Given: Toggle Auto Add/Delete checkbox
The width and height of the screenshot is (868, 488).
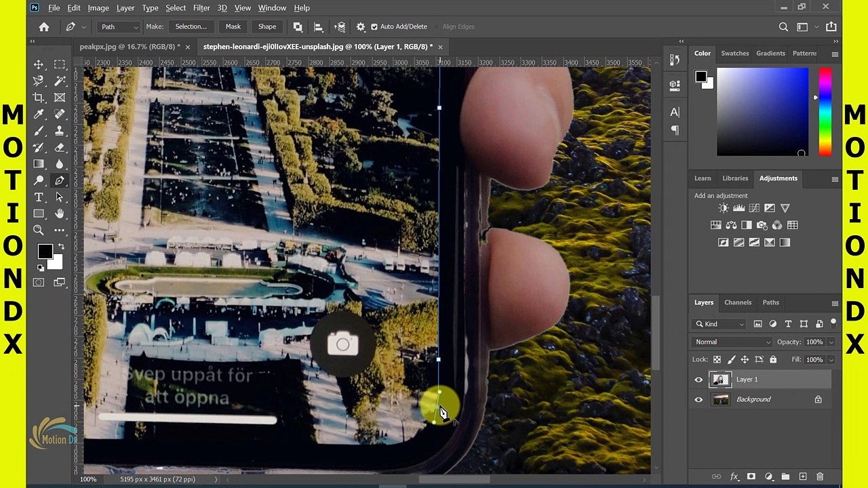Looking at the screenshot, I should (374, 26).
